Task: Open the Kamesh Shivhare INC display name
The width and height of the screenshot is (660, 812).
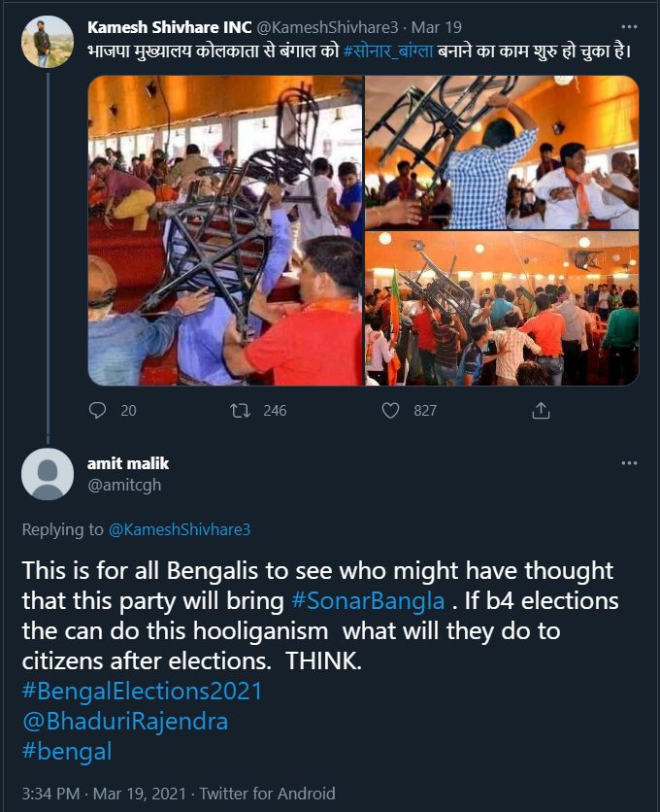Action: click(x=170, y=27)
